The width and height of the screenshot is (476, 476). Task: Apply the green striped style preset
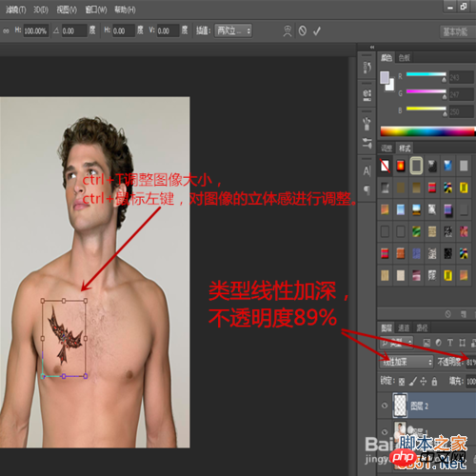pos(416,231)
